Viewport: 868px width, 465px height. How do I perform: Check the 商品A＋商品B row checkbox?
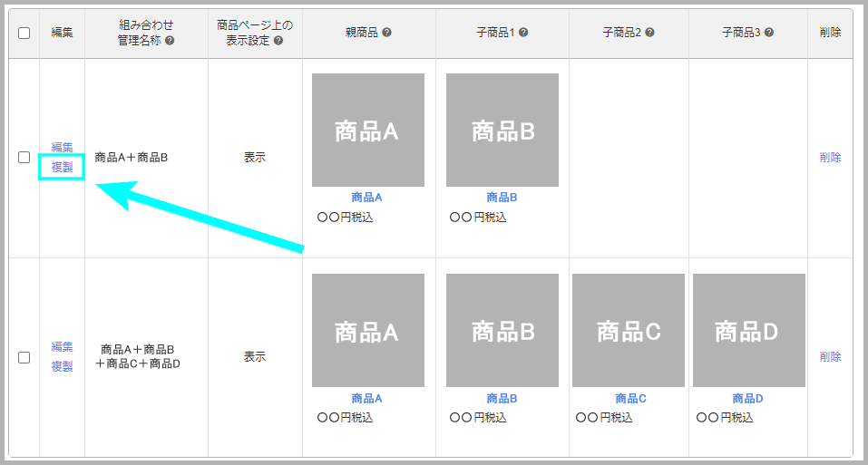(x=24, y=158)
